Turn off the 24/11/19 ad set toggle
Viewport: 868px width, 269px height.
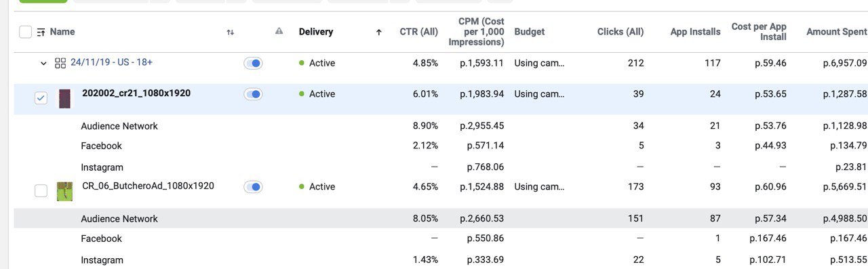tap(253, 63)
